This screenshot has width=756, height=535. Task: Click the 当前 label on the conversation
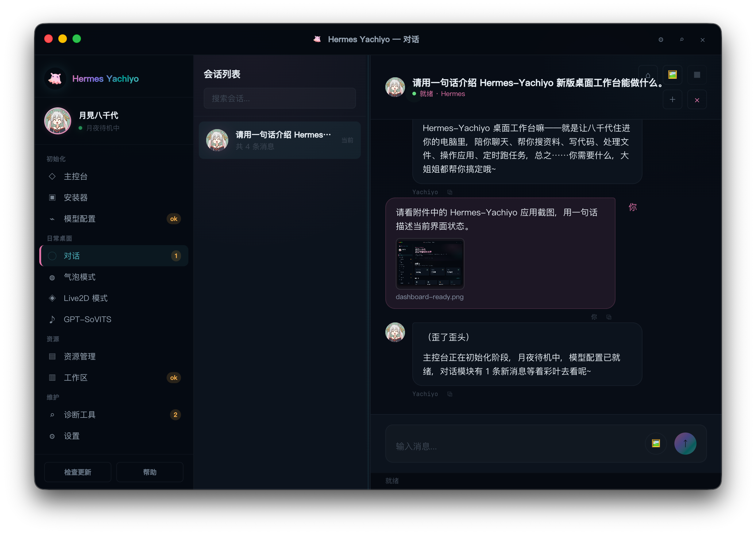(x=347, y=140)
